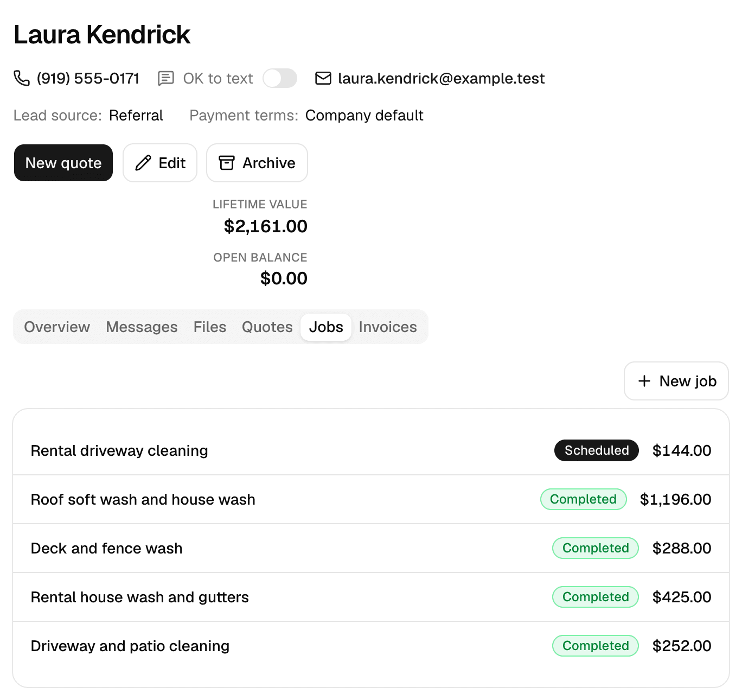The width and height of the screenshot is (742, 700).
Task: Click the $288.00 job amount
Action: pyautogui.click(x=682, y=548)
